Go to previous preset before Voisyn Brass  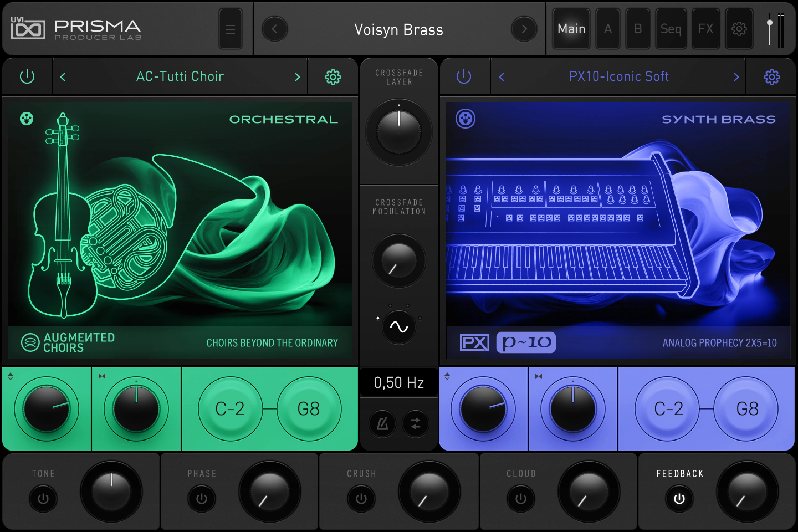click(275, 29)
